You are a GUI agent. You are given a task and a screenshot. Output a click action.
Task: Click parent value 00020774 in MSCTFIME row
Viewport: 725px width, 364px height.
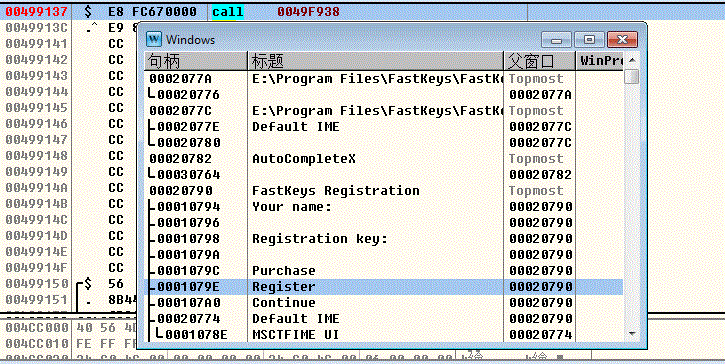(x=541, y=335)
